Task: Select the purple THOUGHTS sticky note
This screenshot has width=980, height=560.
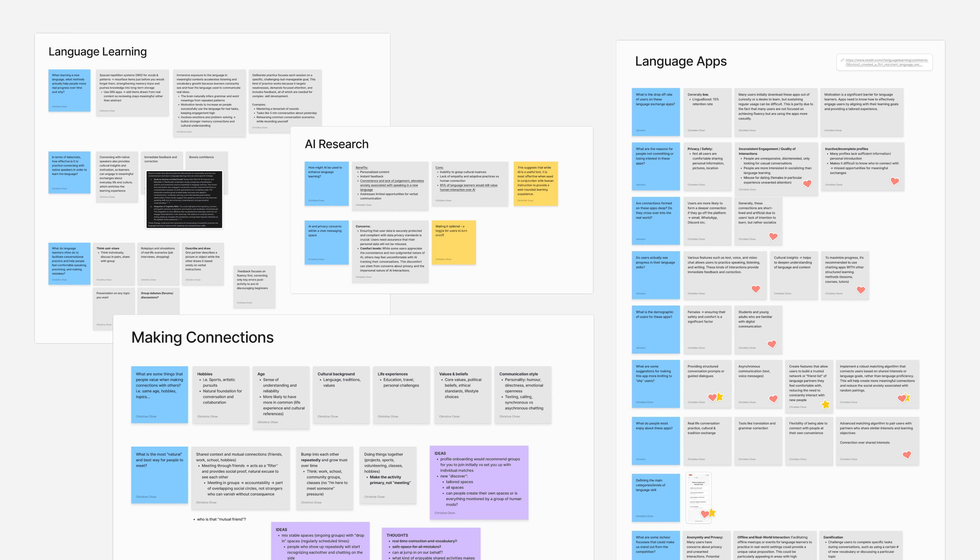Action: (431, 544)
